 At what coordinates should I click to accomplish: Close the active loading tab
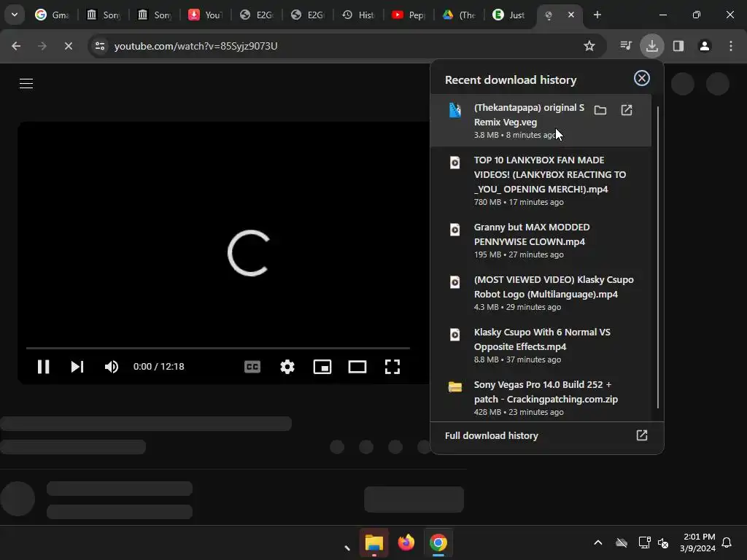[571, 15]
